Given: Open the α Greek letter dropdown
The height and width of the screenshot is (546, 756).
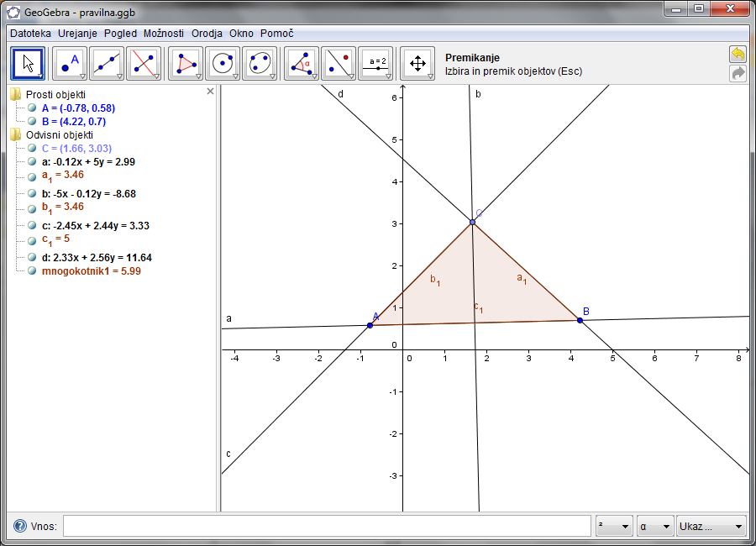Looking at the screenshot, I should point(655,527).
